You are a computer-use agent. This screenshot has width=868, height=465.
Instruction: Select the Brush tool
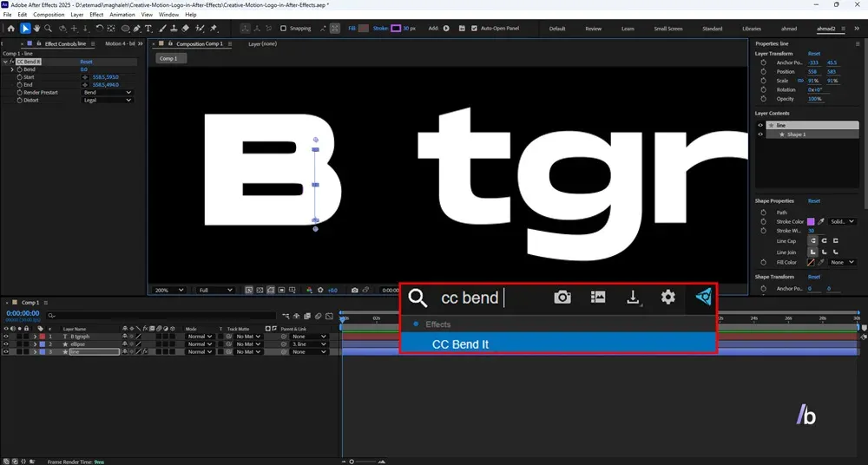[163, 29]
